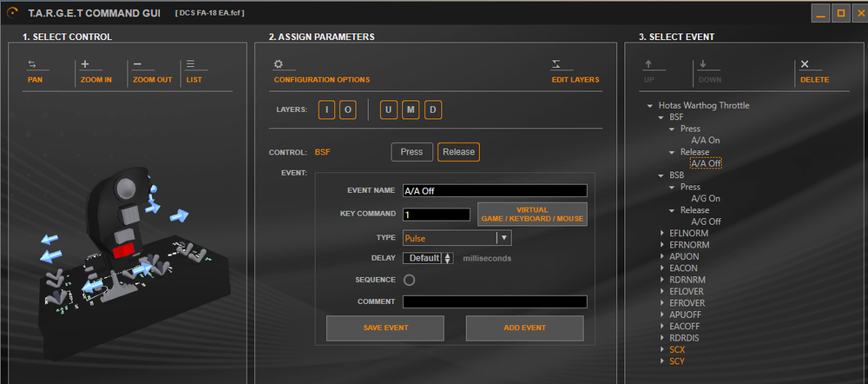Image resolution: width=868 pixels, height=384 pixels.
Task: Expand the APUOFF tree node
Action: (662, 314)
